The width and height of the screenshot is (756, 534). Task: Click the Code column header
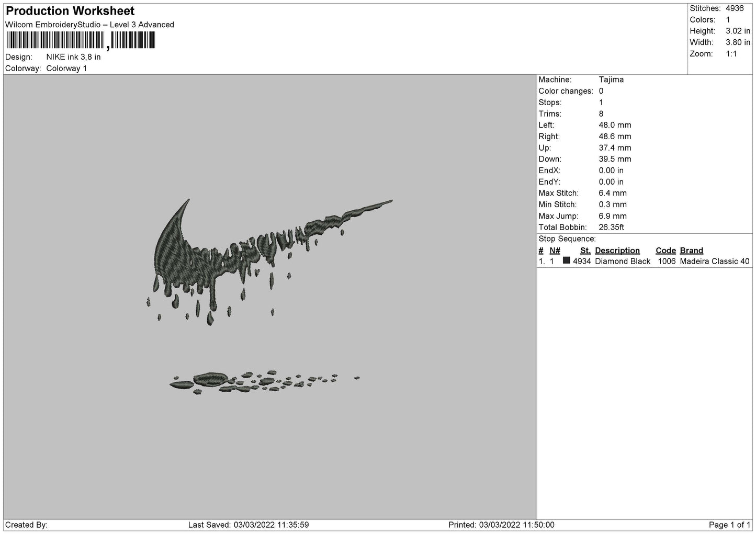coord(665,251)
